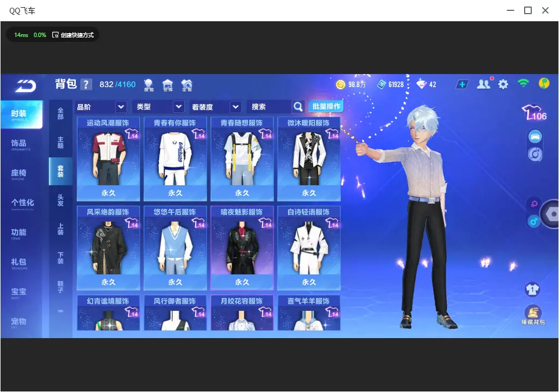559x392 pixels.
Task: Select the 喜气羊羊服饰 outfit card
Action: tap(309, 313)
